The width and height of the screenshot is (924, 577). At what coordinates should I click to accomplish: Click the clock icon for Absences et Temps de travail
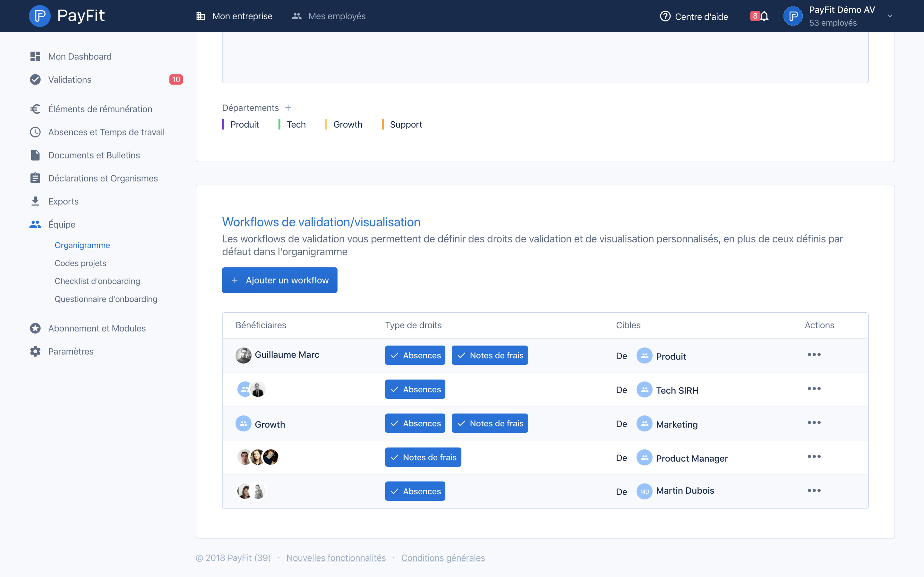coord(35,132)
